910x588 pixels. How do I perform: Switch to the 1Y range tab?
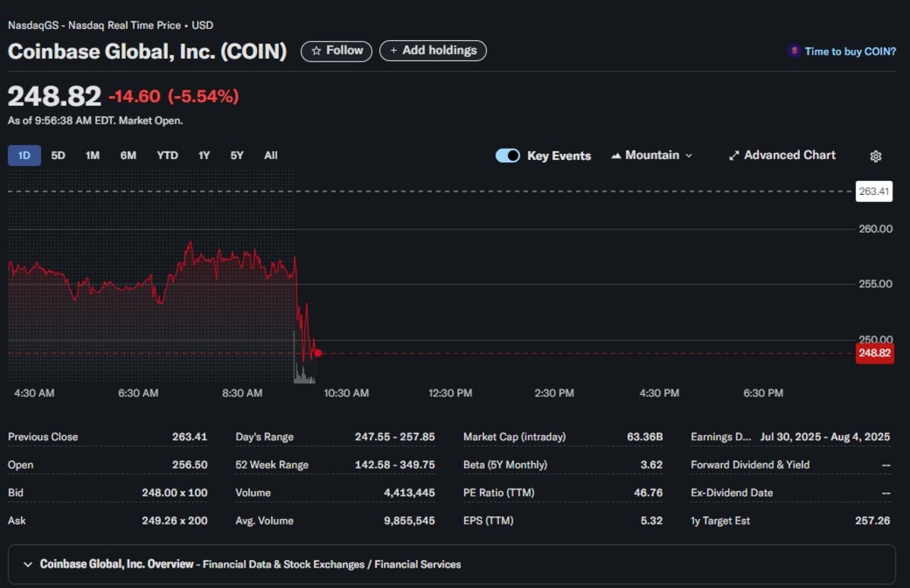click(x=203, y=155)
